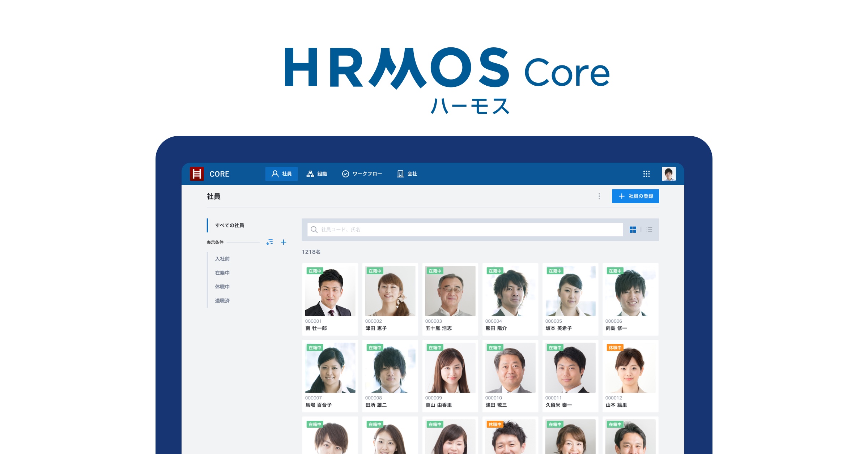This screenshot has width=868, height=454.
Task: Click the 社員の登録 button
Action: point(635,196)
